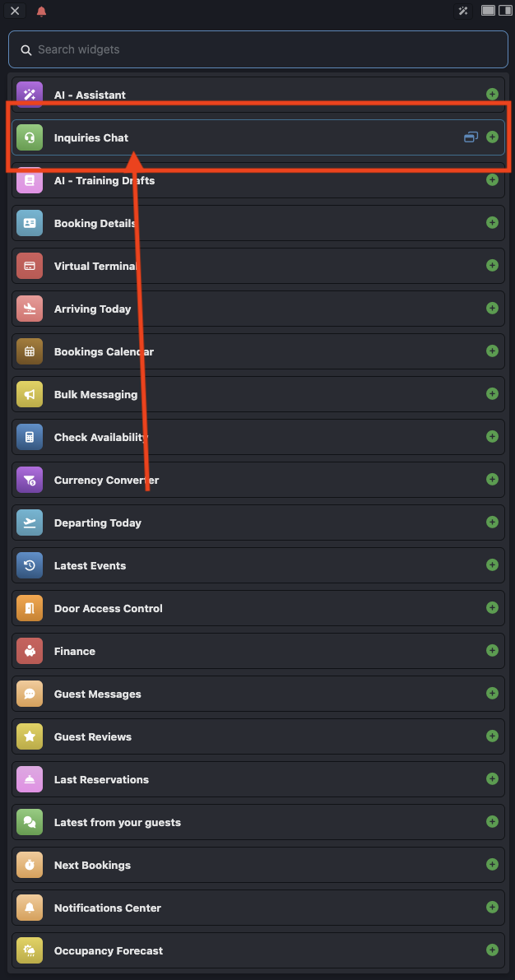Click the plus for Finance
515x980 pixels.
click(x=492, y=651)
